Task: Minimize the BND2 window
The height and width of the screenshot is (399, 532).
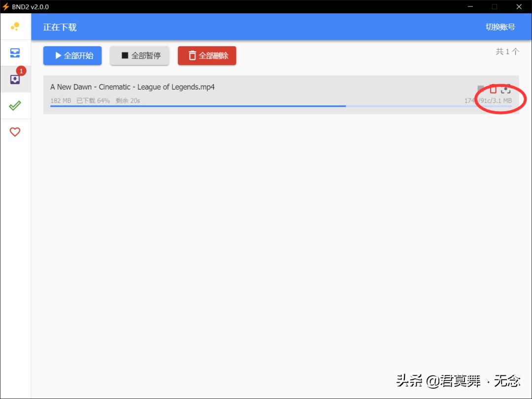Action: coord(470,6)
